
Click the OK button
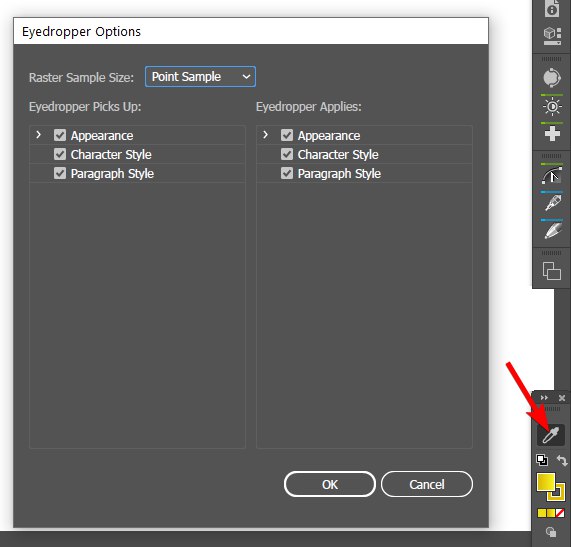[x=330, y=484]
